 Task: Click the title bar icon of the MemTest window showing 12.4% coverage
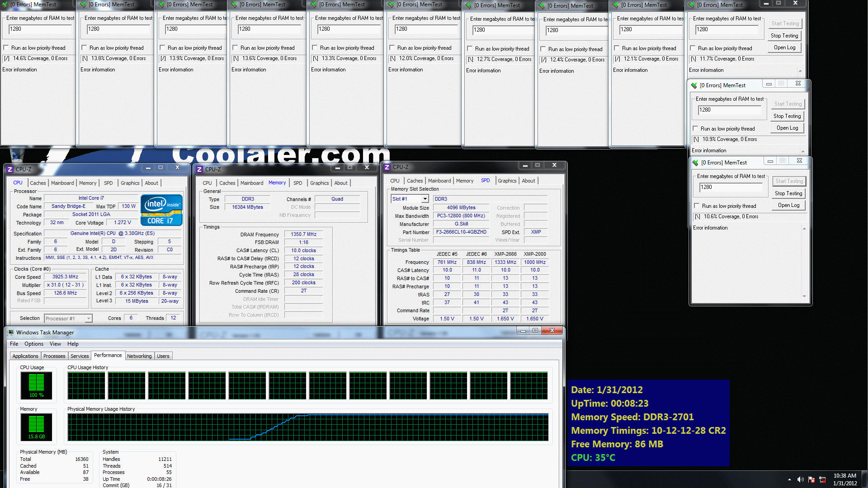pyautogui.click(x=542, y=6)
